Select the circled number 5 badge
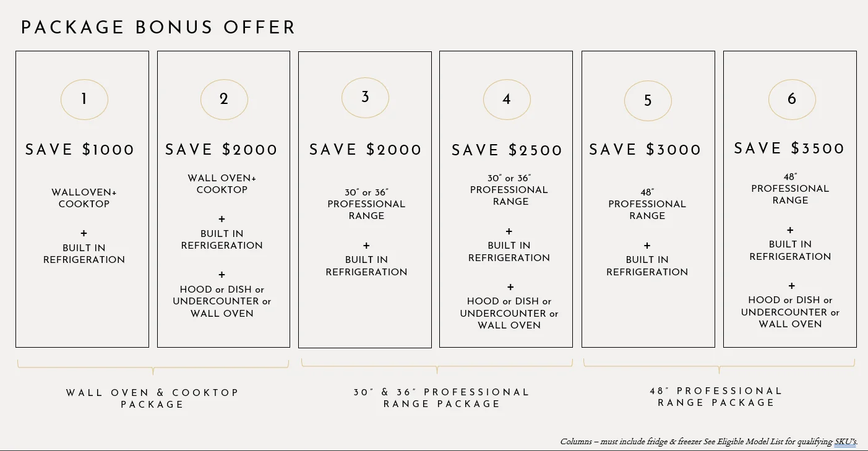The width and height of the screenshot is (868, 451). pos(648,100)
